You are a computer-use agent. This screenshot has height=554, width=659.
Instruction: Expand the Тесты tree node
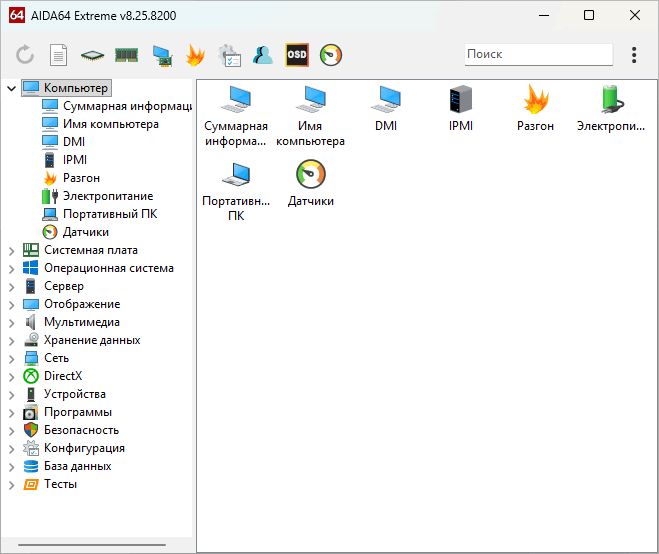tap(11, 484)
